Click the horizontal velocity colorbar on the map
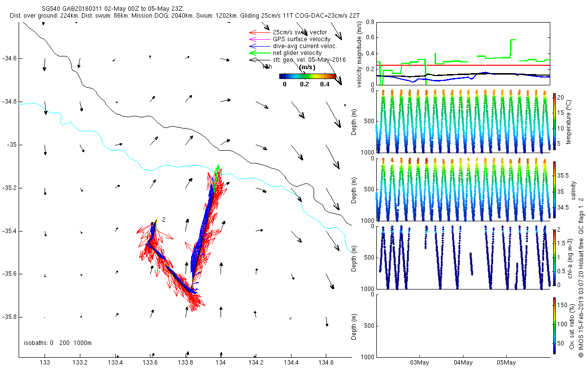The width and height of the screenshot is (588, 368). point(307,76)
